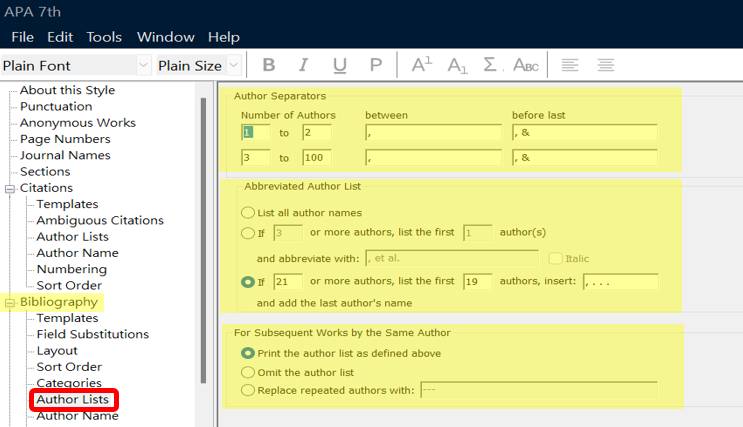Apply the Plain (P) text icon
Image resolution: width=743 pixels, height=427 pixels.
(376, 65)
